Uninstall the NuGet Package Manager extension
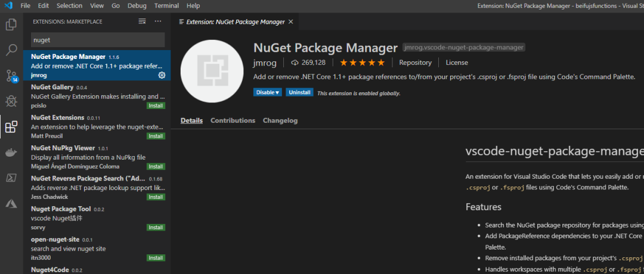644x274 pixels. coord(299,92)
